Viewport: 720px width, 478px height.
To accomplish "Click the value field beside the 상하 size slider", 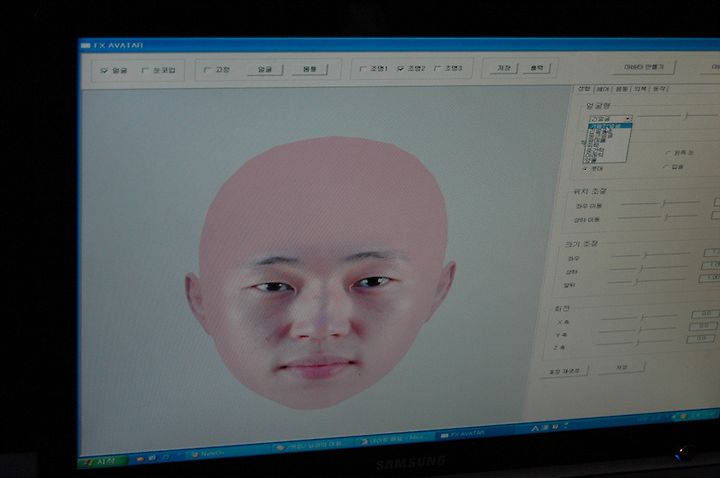I will coord(711,265).
